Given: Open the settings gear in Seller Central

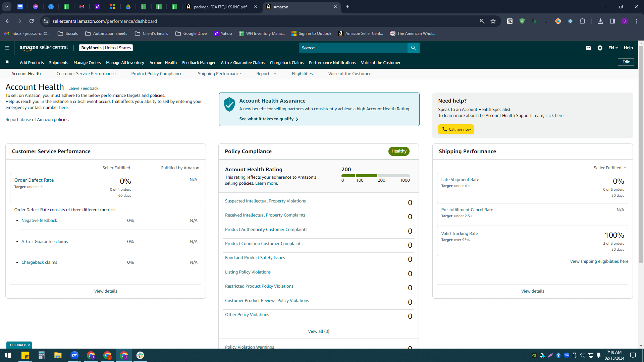Looking at the screenshot, I should (600, 48).
